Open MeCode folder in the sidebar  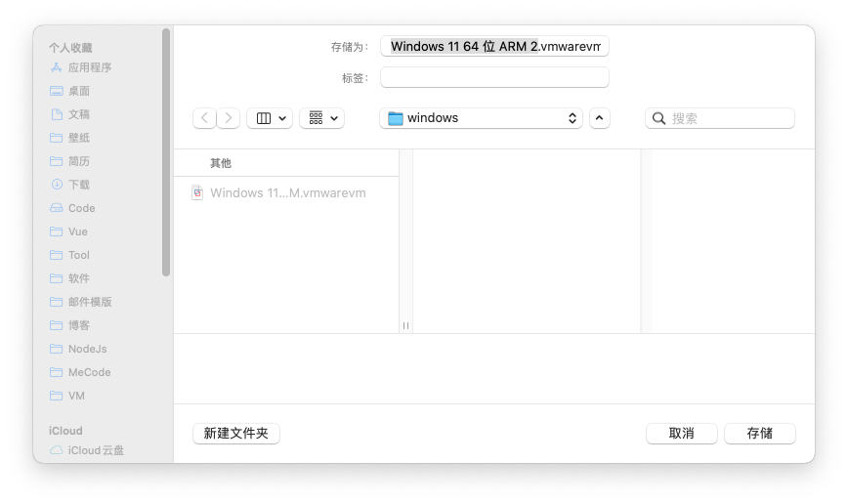[89, 372]
